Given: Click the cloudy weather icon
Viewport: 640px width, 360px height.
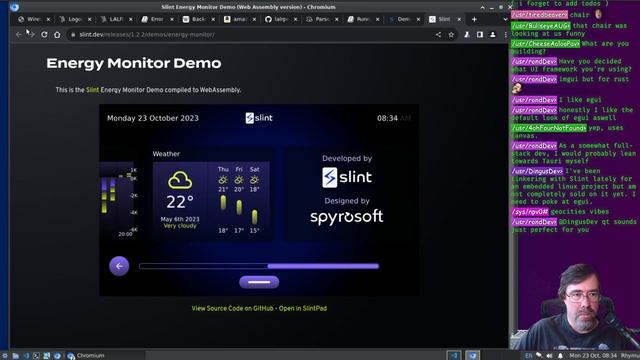Looking at the screenshot, I should point(180,180).
